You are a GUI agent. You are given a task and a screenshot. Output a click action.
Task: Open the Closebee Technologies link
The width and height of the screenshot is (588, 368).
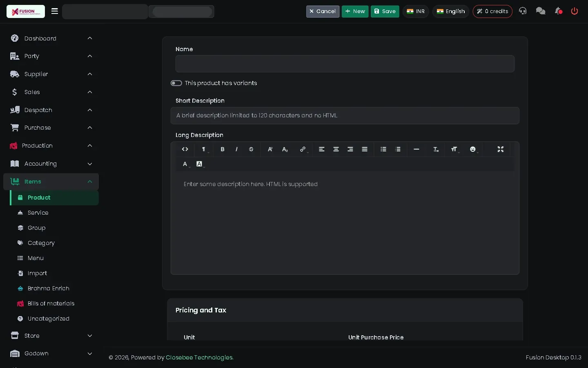point(200,357)
